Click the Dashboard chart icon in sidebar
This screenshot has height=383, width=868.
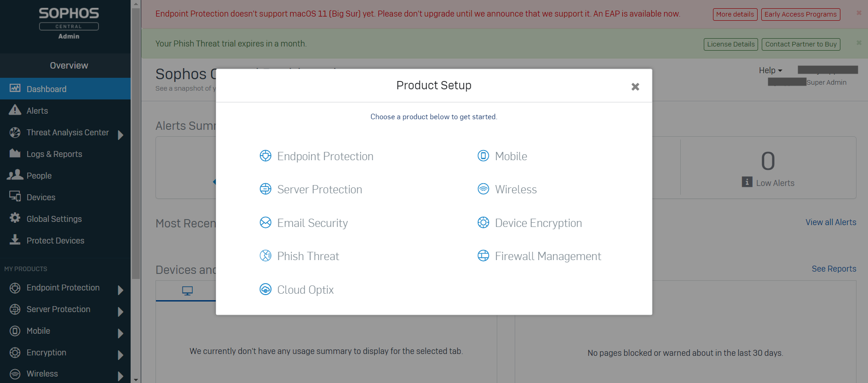15,88
